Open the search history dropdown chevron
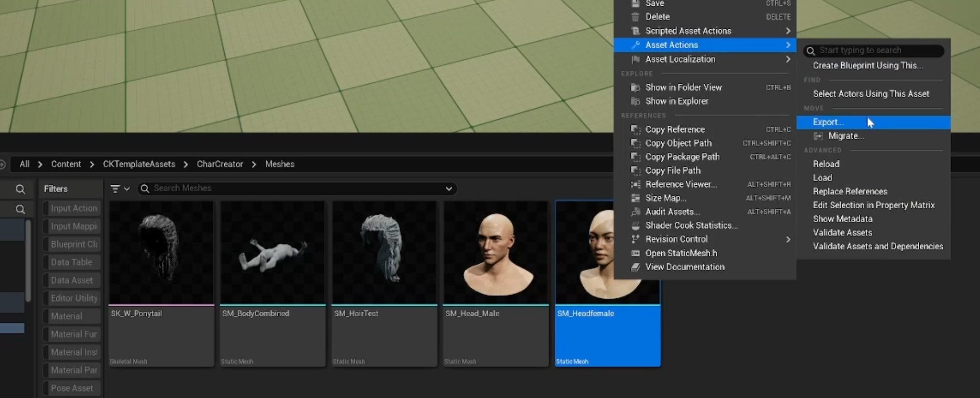The height and width of the screenshot is (398, 980). point(449,189)
